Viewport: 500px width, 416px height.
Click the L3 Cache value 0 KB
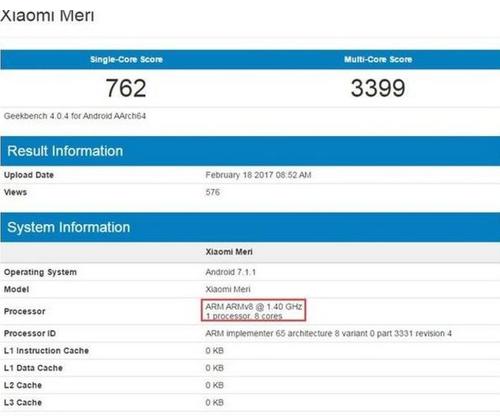tap(214, 402)
